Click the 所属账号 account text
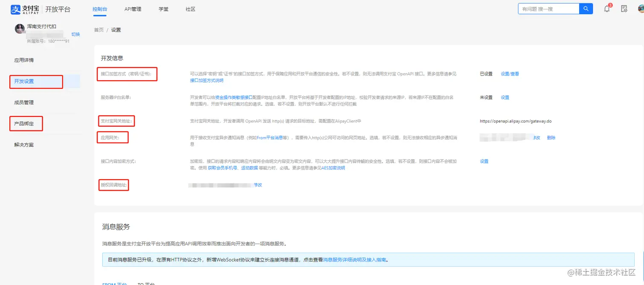The image size is (644, 285). (x=48, y=41)
